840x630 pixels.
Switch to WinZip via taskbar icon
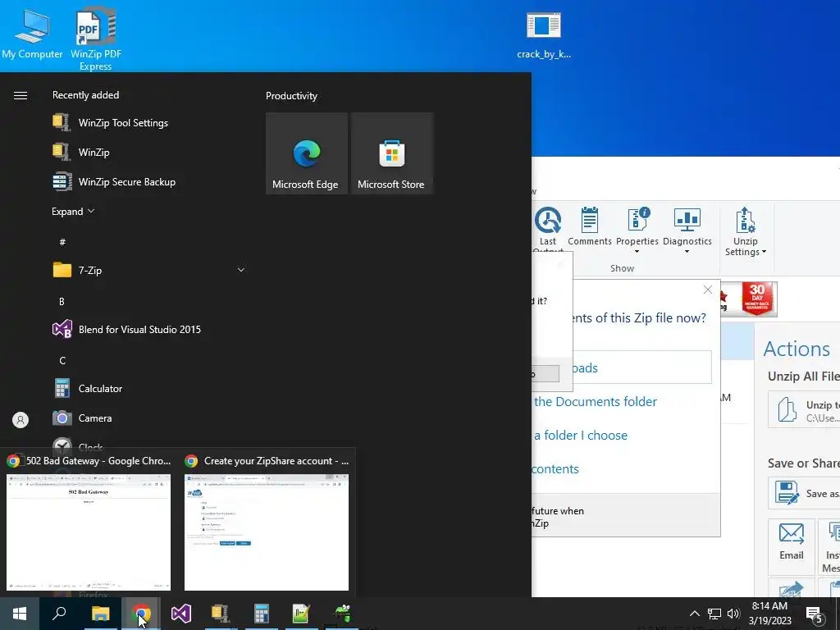point(221,614)
